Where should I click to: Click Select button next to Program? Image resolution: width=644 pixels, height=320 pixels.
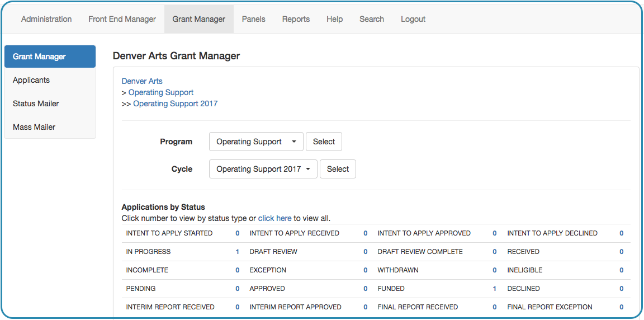coord(324,142)
